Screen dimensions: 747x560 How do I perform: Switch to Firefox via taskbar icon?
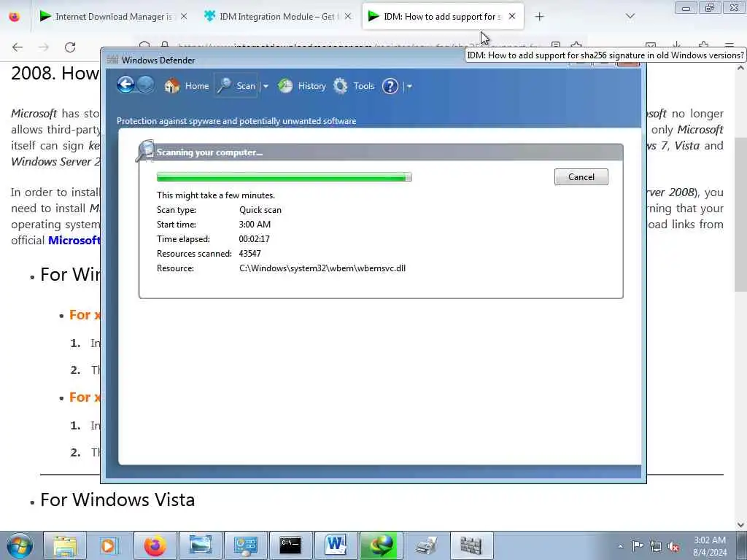(x=155, y=545)
